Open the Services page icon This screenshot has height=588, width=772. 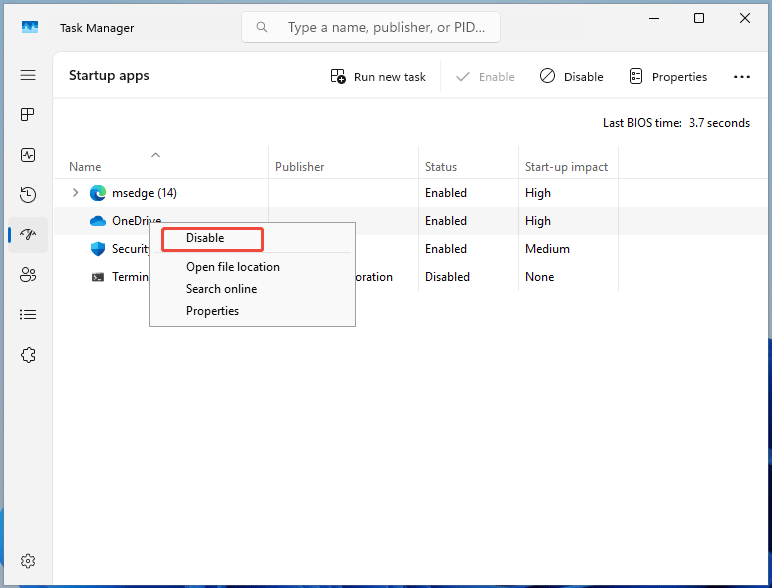[28, 355]
